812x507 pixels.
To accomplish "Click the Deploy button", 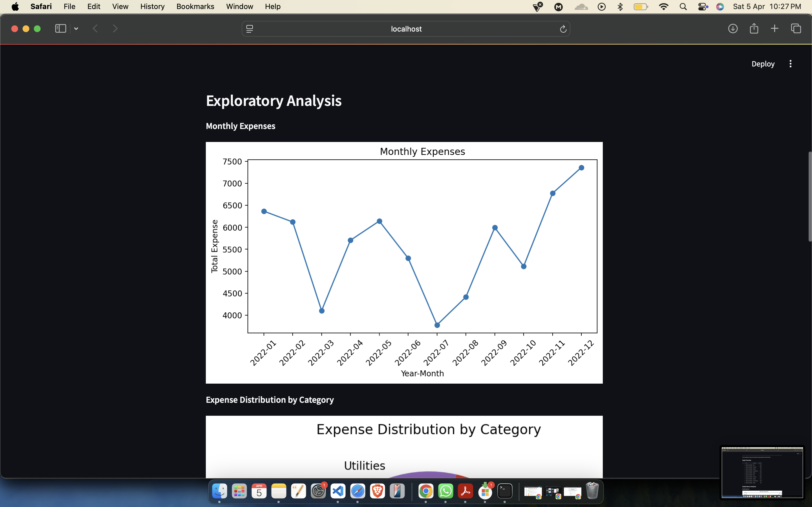I will [x=763, y=64].
